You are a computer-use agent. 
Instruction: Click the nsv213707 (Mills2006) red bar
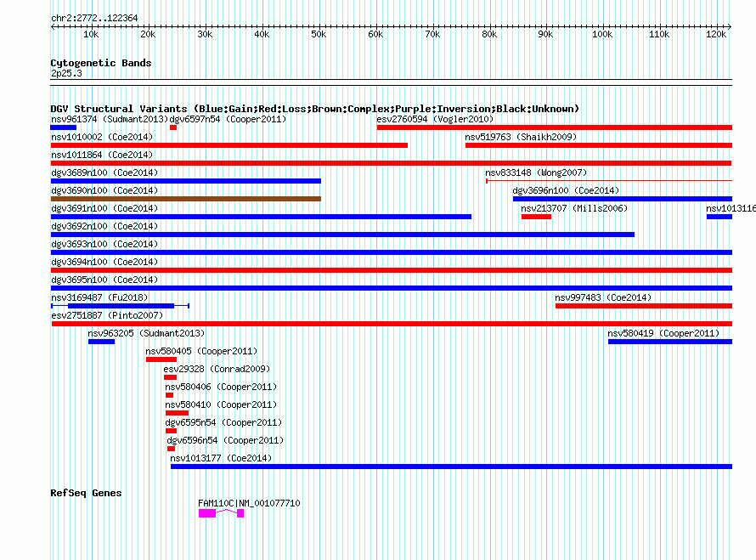(536, 217)
